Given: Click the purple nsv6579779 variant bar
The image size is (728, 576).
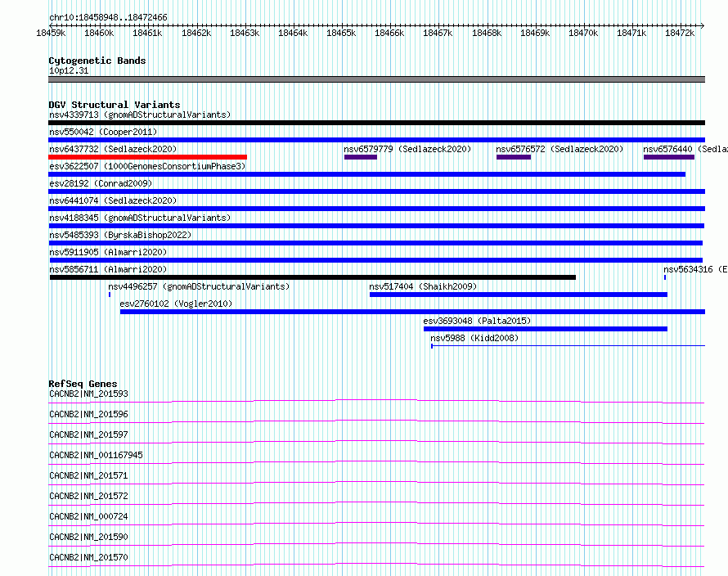Looking at the screenshot, I should point(361,157).
